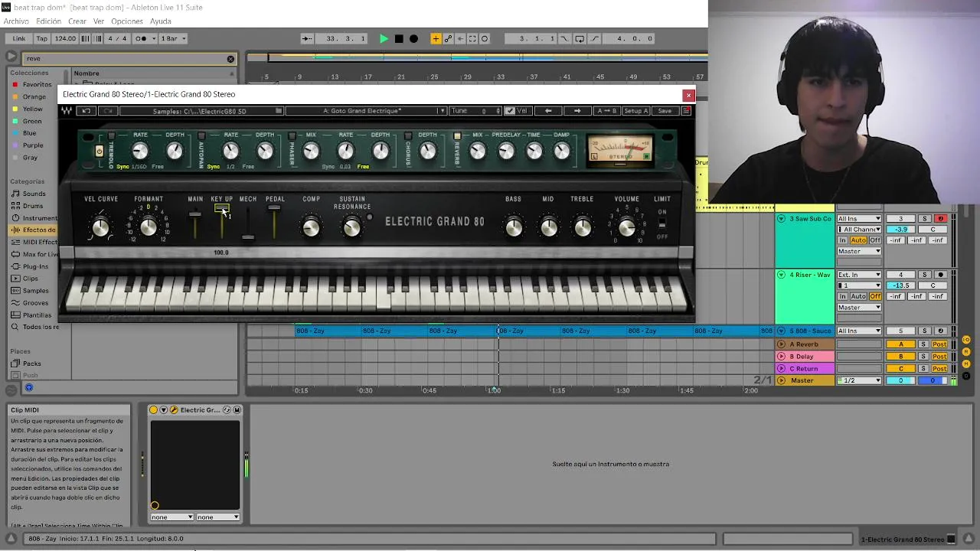
Task: Click the Setup A button
Action: pos(635,111)
